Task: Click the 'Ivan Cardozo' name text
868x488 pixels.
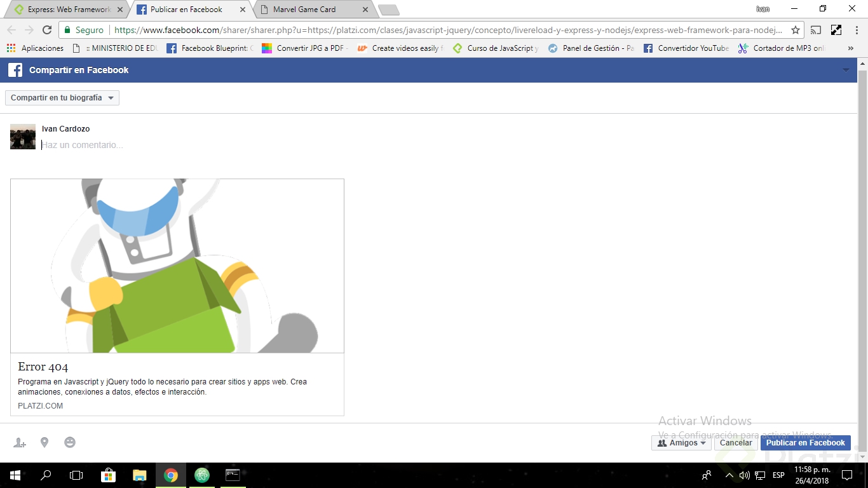Action: point(65,129)
